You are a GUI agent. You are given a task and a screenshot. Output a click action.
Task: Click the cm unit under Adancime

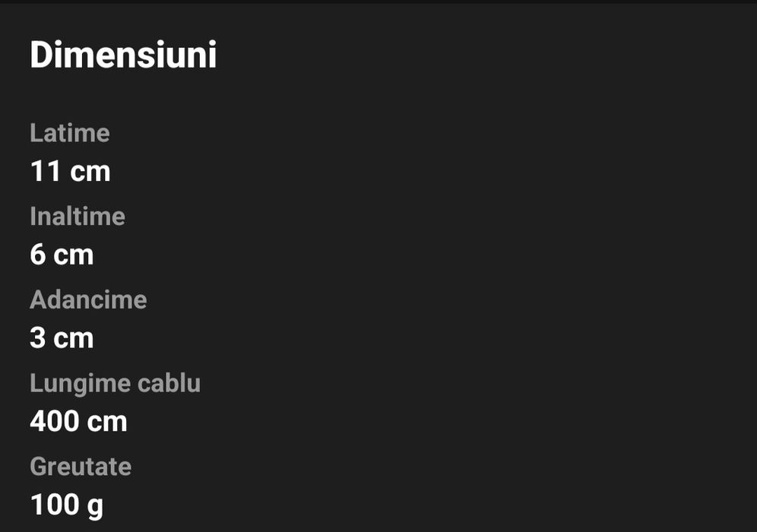click(x=74, y=338)
